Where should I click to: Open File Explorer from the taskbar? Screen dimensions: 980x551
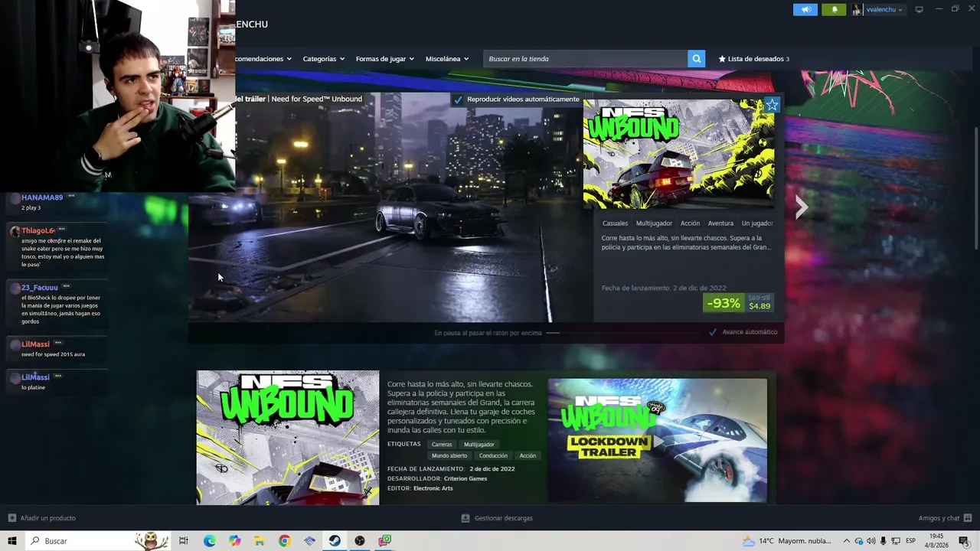[x=260, y=541]
